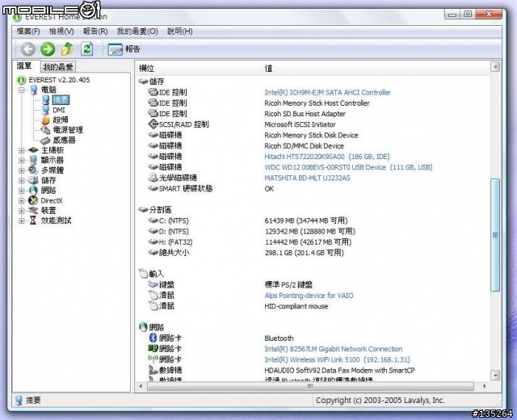
Task: Click the SCSI/RAID 控制 row icon
Action: pos(153,124)
